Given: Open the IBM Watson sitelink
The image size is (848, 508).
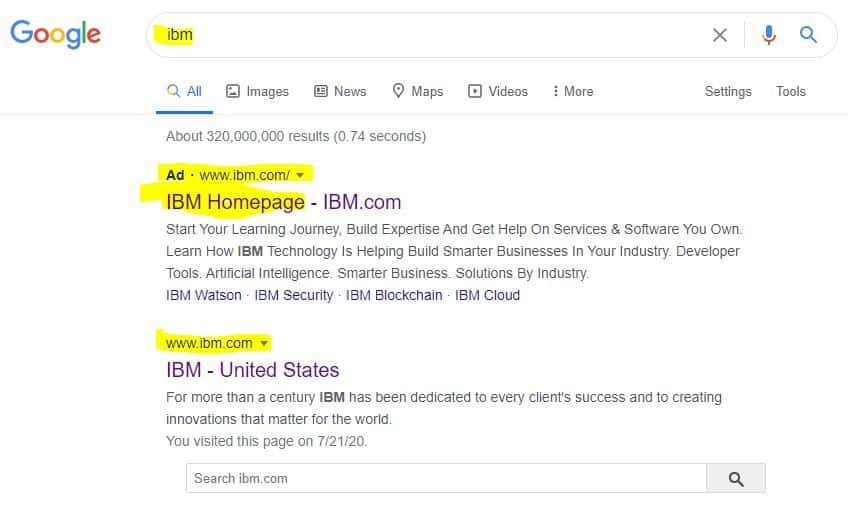Looking at the screenshot, I should coord(204,295).
